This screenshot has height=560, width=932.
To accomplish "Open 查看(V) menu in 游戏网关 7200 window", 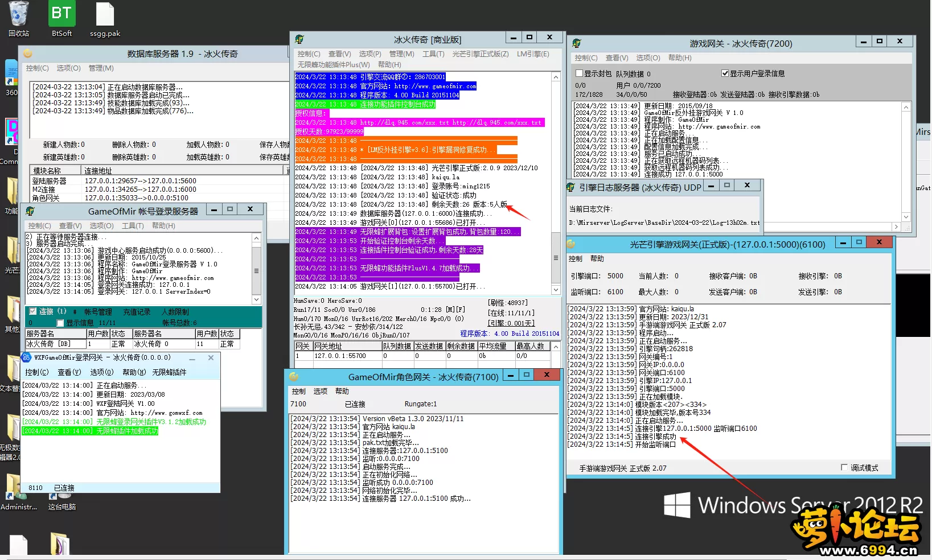I will click(x=617, y=58).
